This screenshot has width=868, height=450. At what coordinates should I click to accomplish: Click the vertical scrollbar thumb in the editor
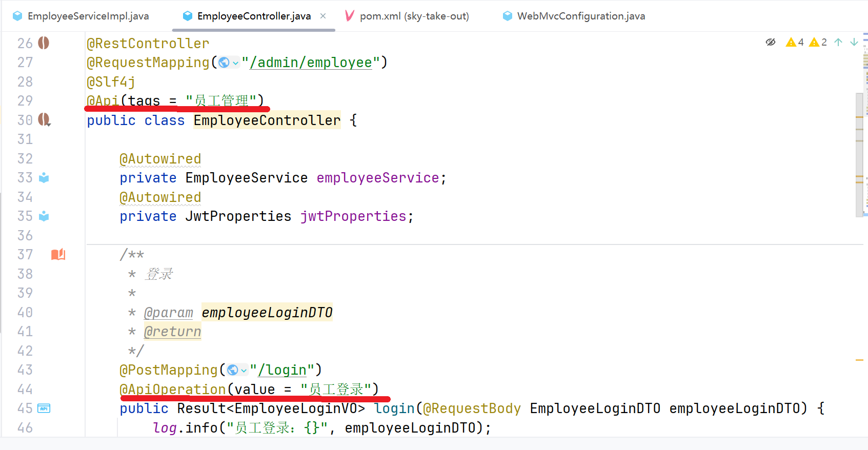(x=859, y=154)
